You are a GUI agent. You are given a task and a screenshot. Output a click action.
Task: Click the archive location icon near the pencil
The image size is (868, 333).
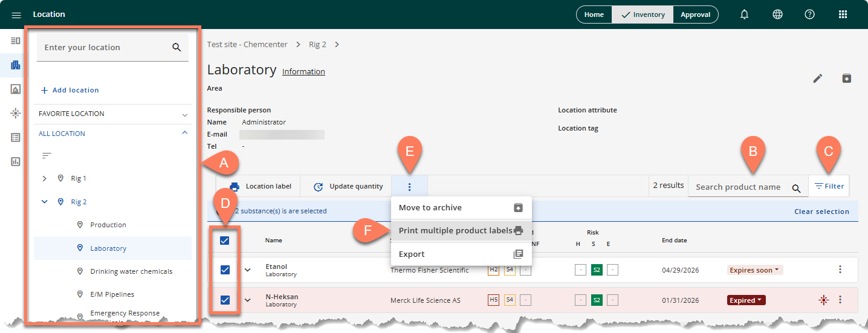click(846, 79)
